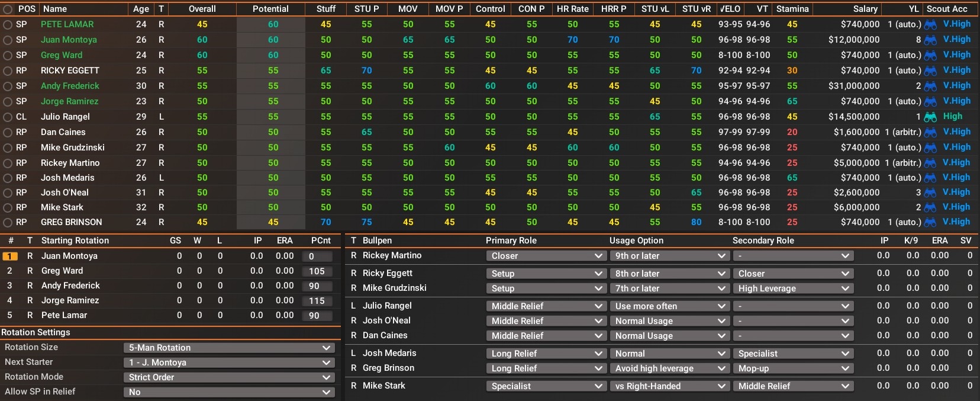Viewport: 980px width, 401px height.
Task: Click scout binoculars icon in Mike Stark row
Action: 930,208
